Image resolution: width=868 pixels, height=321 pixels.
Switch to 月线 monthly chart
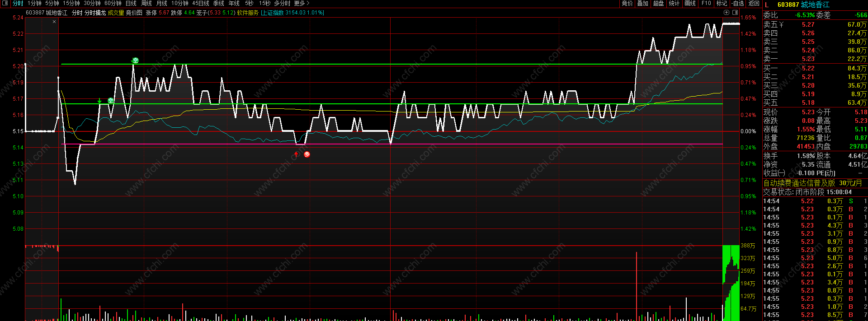[x=162, y=3]
